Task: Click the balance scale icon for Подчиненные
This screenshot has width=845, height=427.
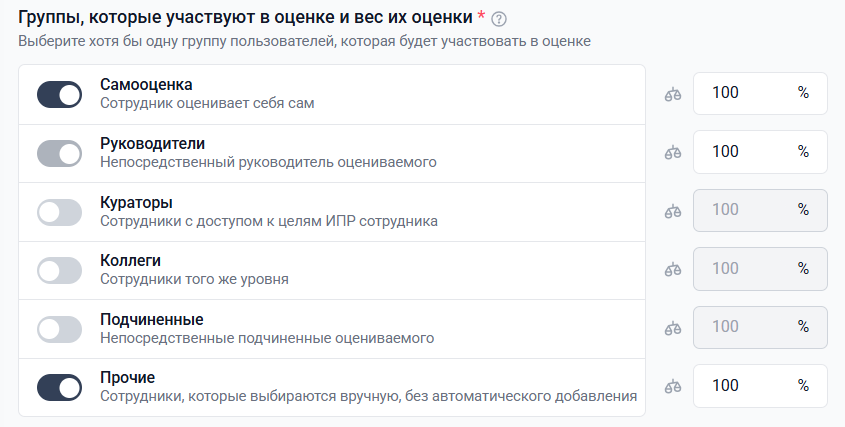Action: 673,328
